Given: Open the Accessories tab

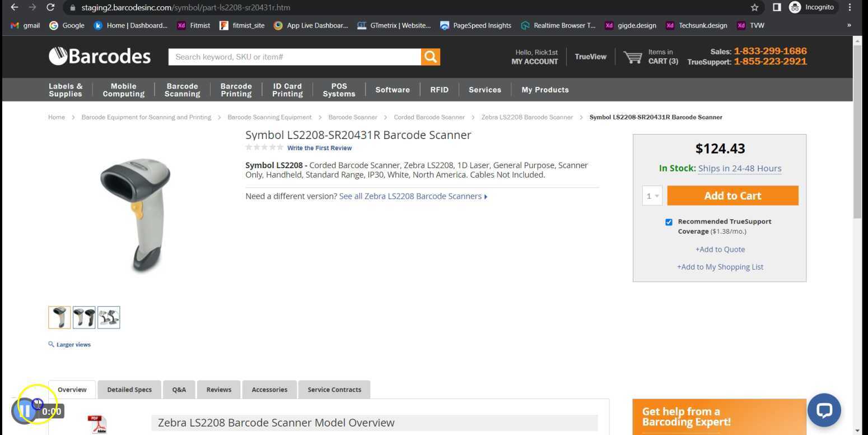Looking at the screenshot, I should click(269, 390).
